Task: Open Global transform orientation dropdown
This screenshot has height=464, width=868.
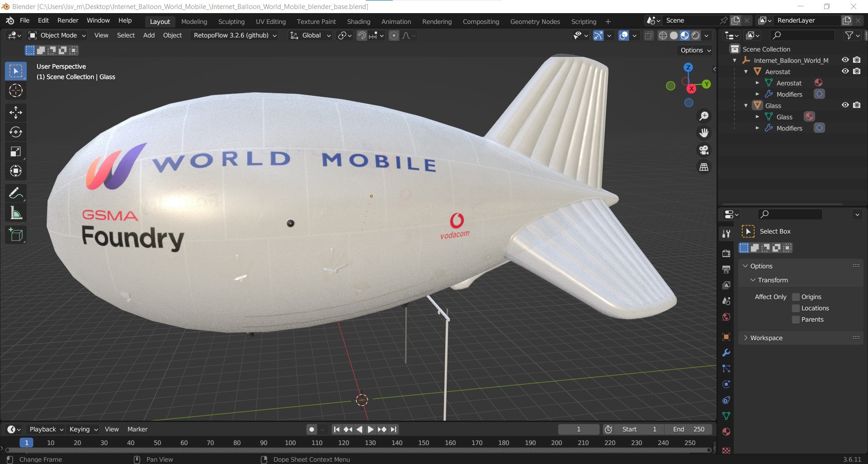Action: 311,35
